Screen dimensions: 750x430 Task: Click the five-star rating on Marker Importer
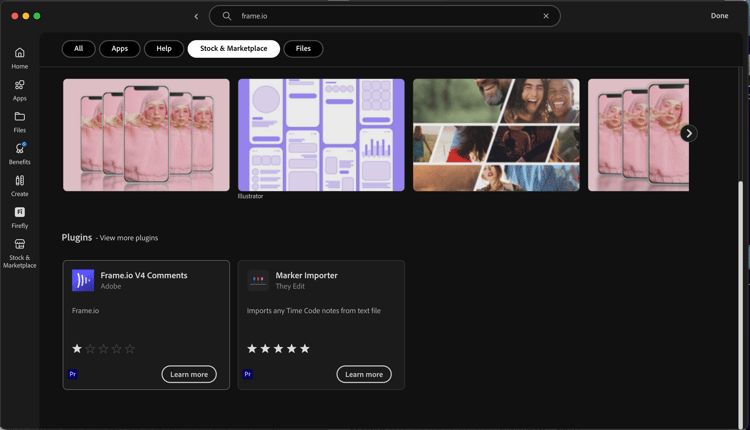[278, 349]
